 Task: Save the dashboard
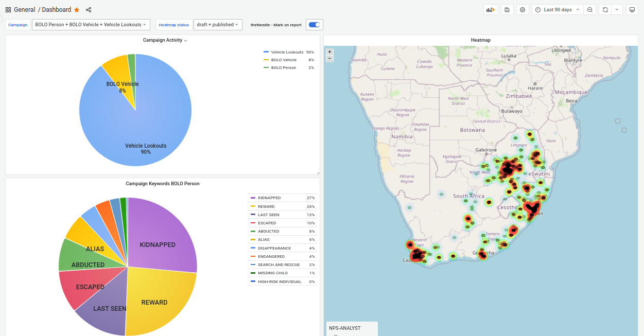pyautogui.click(x=507, y=9)
